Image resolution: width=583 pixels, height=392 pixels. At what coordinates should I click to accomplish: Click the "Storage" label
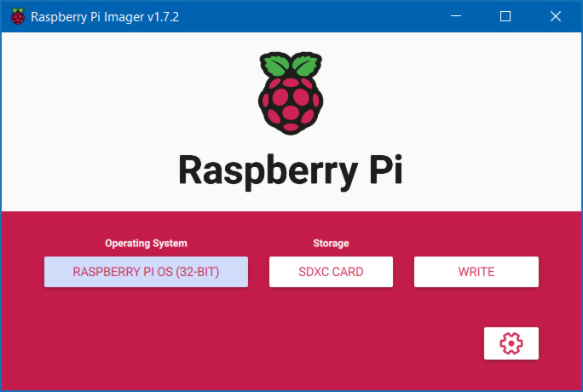click(331, 244)
